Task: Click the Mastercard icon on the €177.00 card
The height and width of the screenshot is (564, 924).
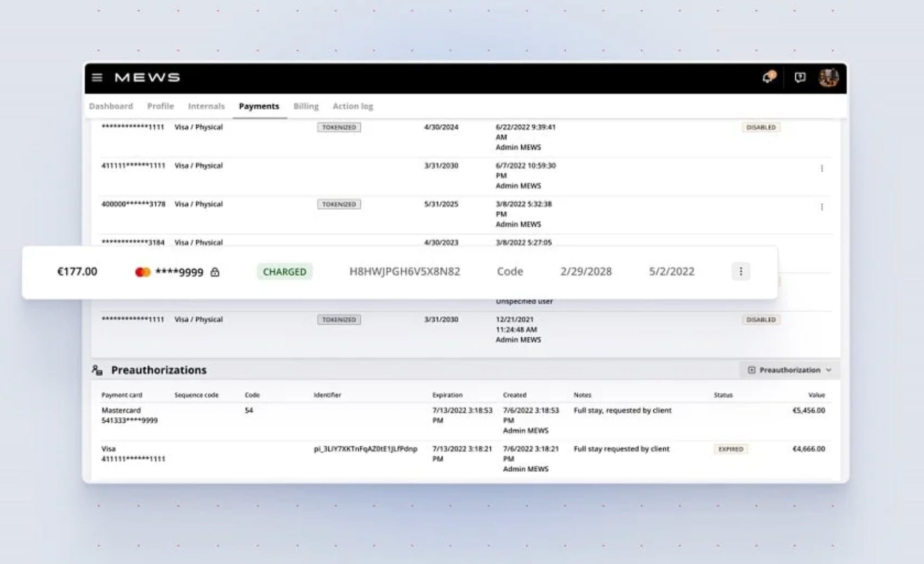Action: (142, 271)
